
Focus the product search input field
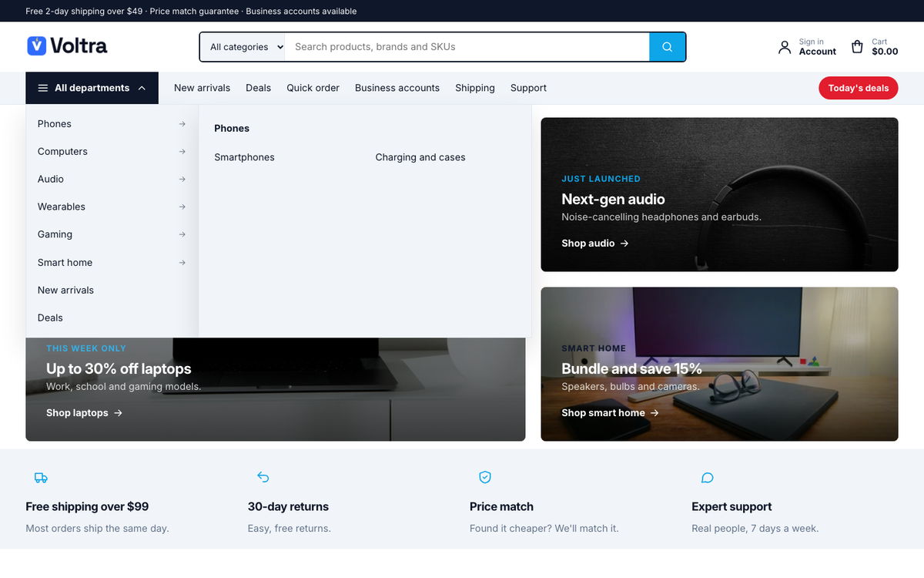click(467, 47)
